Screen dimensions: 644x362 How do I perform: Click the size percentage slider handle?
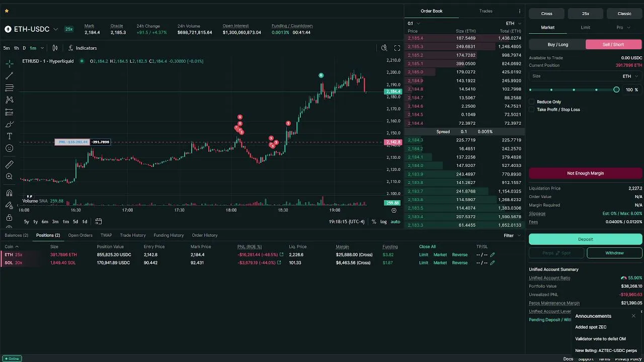pyautogui.click(x=616, y=89)
